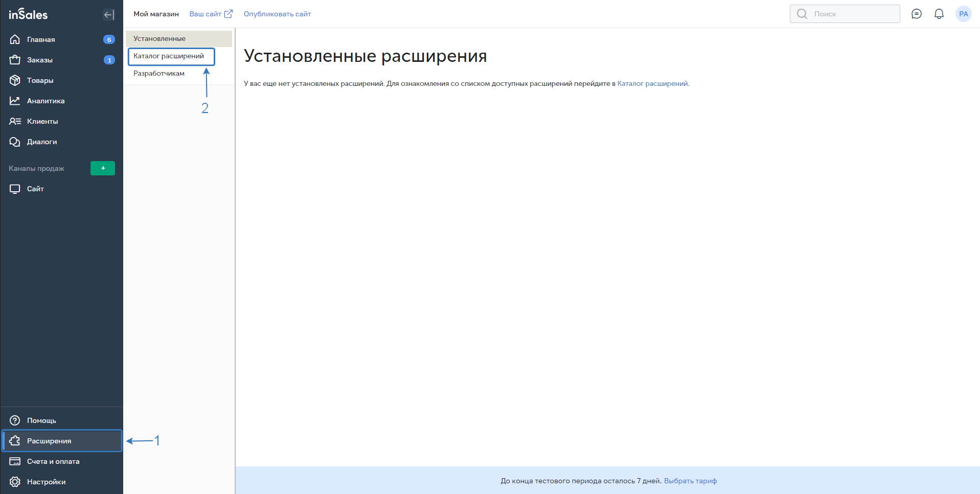Click the card icon beside Счета и оплата

(x=15, y=461)
